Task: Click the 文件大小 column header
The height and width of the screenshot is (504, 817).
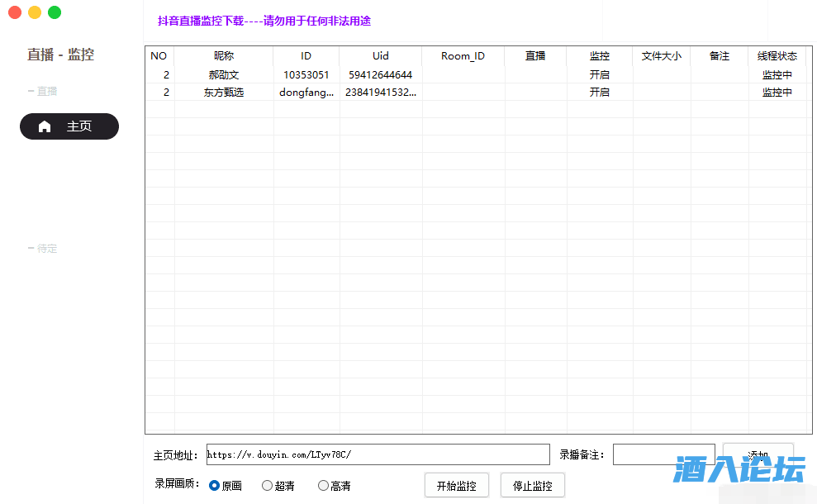Action: point(661,56)
